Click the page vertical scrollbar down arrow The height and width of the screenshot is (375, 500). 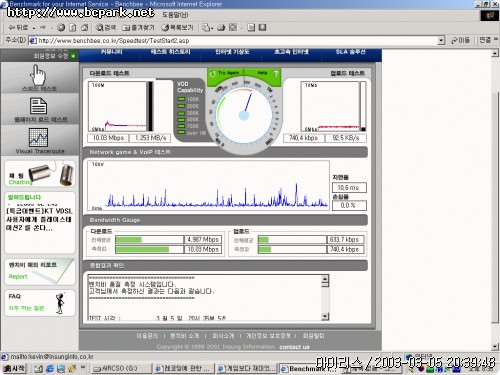pyautogui.click(x=495, y=347)
